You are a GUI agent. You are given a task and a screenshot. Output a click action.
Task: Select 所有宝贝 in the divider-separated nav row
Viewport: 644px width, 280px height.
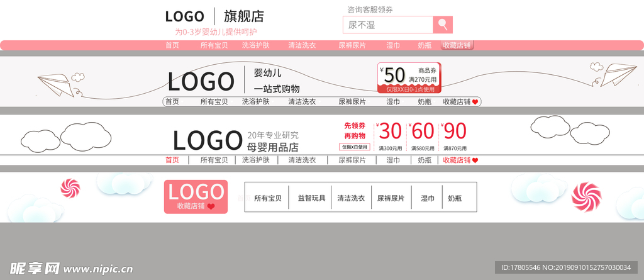(214, 160)
